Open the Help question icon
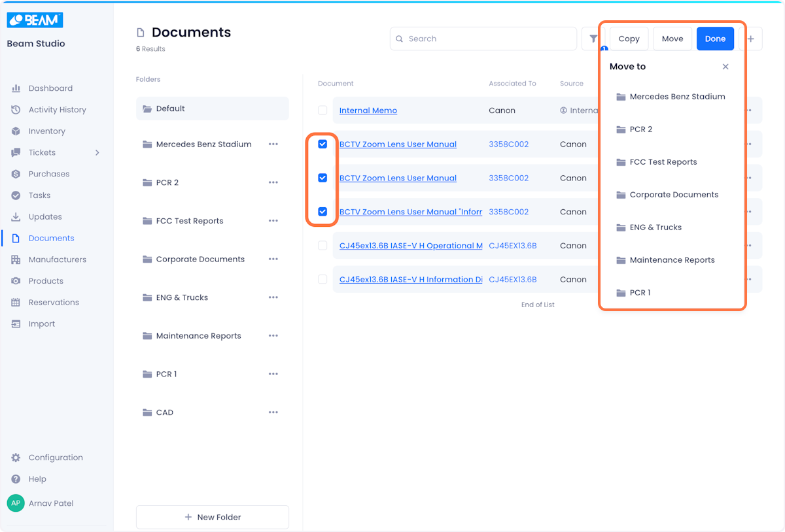This screenshot has height=532, width=785. pyautogui.click(x=16, y=479)
